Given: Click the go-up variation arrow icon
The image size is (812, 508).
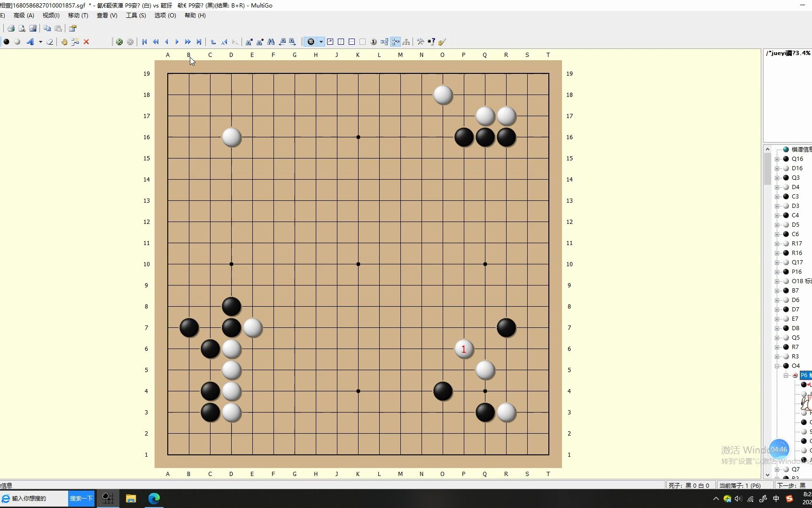Looking at the screenshot, I should click(x=213, y=42).
